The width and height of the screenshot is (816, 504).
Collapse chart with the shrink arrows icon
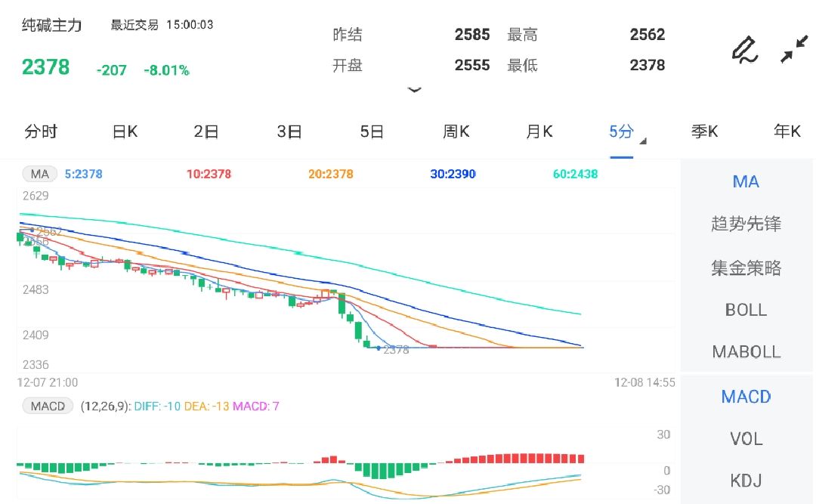point(794,49)
